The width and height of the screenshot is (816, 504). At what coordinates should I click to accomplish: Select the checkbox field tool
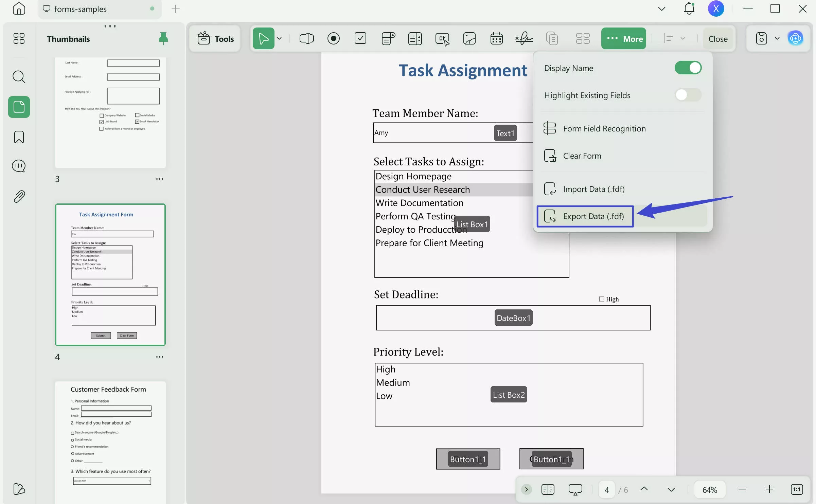360,38
